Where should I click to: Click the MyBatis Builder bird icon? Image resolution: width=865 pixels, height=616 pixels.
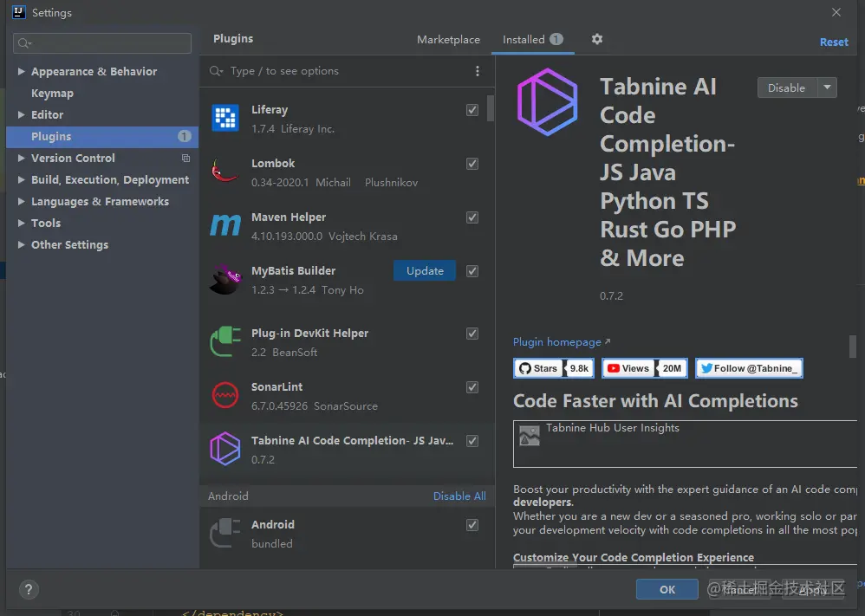(224, 279)
